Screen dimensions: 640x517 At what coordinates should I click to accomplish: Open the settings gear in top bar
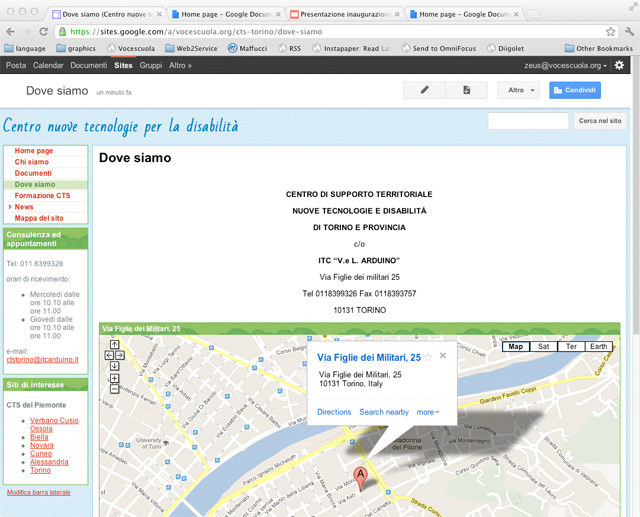point(619,65)
